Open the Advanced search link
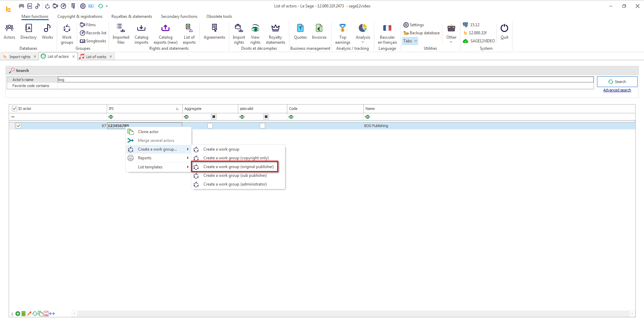 tap(617, 90)
